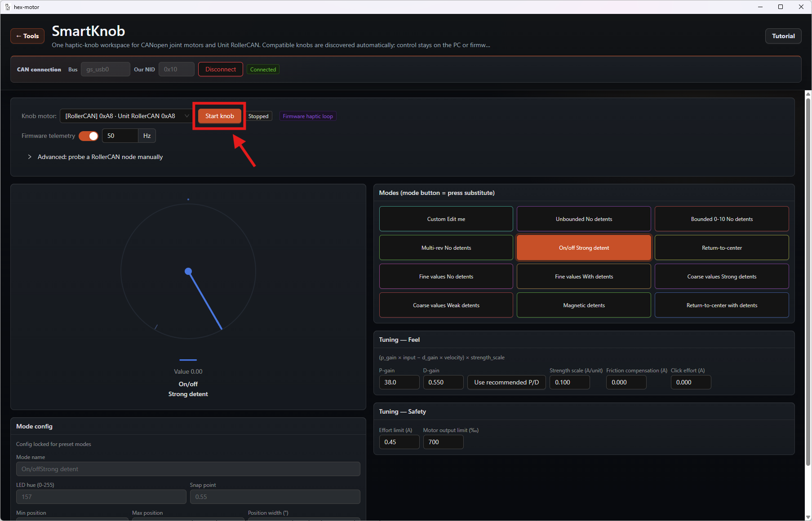Click the Value 0.00 readout
Image resolution: width=812 pixels, height=521 pixels.
pyautogui.click(x=188, y=371)
